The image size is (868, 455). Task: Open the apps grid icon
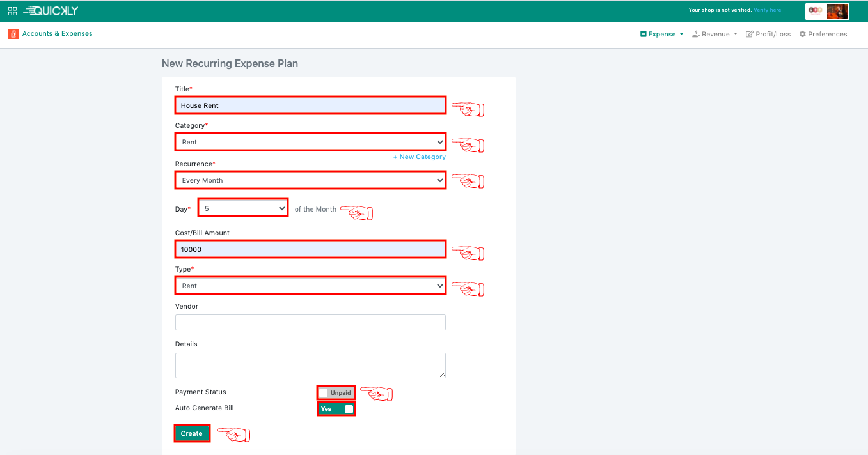12,11
